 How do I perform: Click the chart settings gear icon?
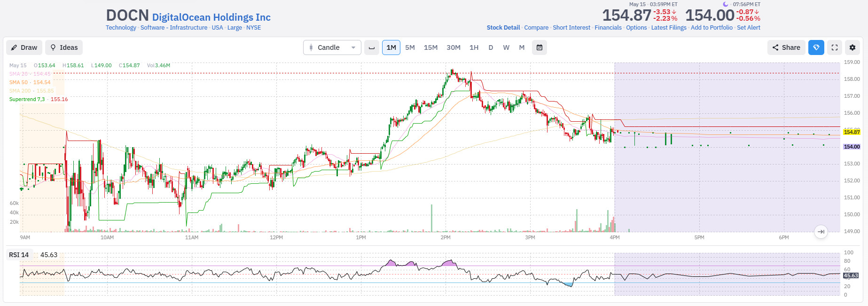click(852, 47)
